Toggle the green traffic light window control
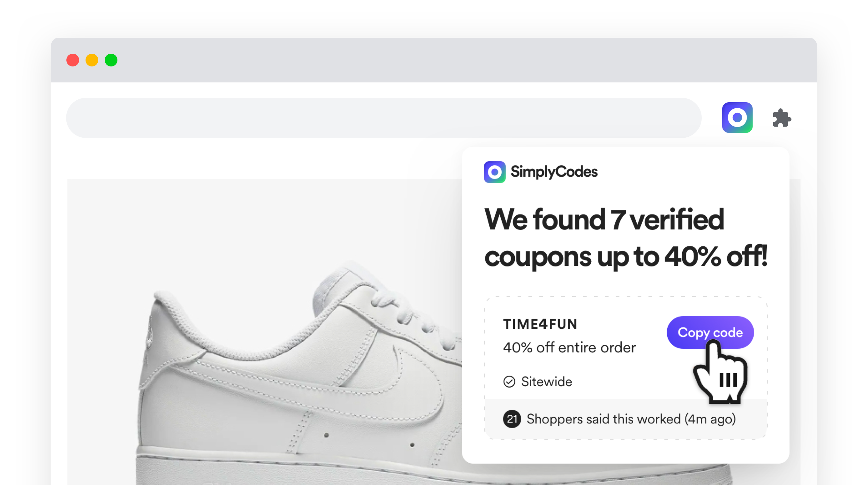This screenshot has width=868, height=485. click(x=111, y=60)
